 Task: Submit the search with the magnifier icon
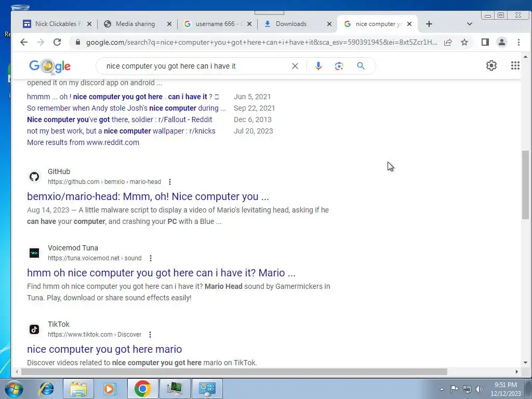point(361,66)
